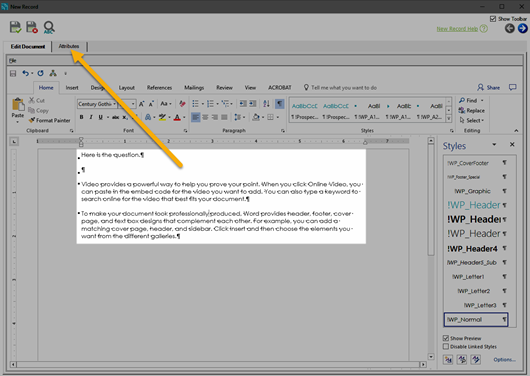Click the text highlight color button
530x376 pixels.
pyautogui.click(x=162, y=117)
